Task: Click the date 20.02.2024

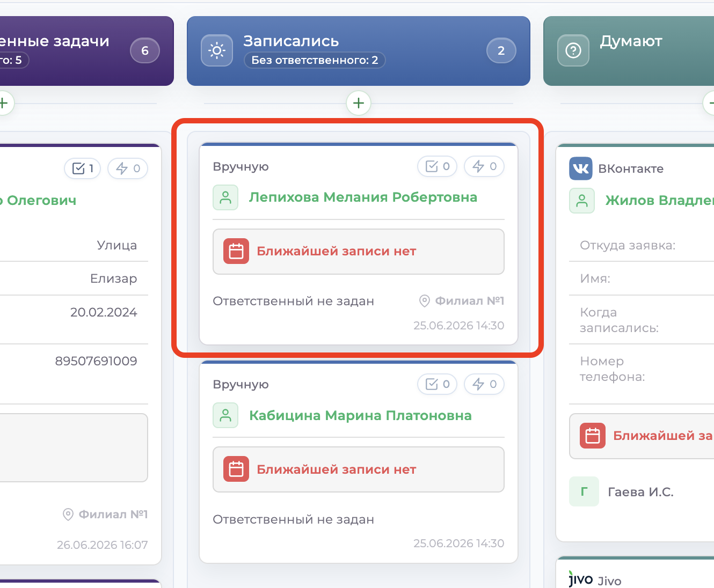Action: (x=104, y=312)
